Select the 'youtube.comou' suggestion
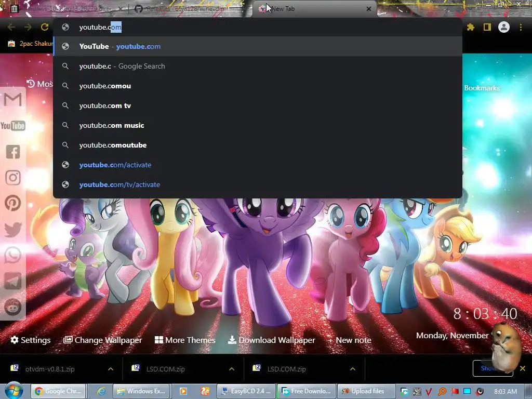 258,86
